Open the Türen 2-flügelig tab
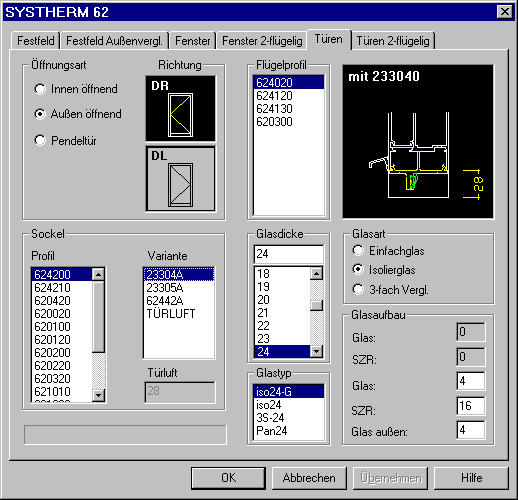Image resolution: width=518 pixels, height=500 pixels. click(393, 41)
